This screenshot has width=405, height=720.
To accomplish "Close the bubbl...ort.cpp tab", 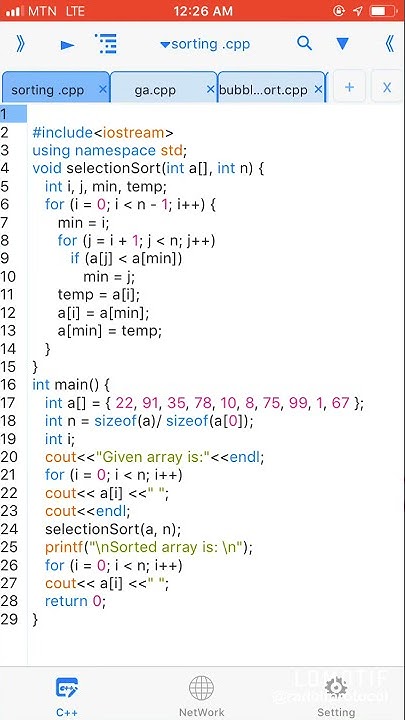I will (318, 89).
